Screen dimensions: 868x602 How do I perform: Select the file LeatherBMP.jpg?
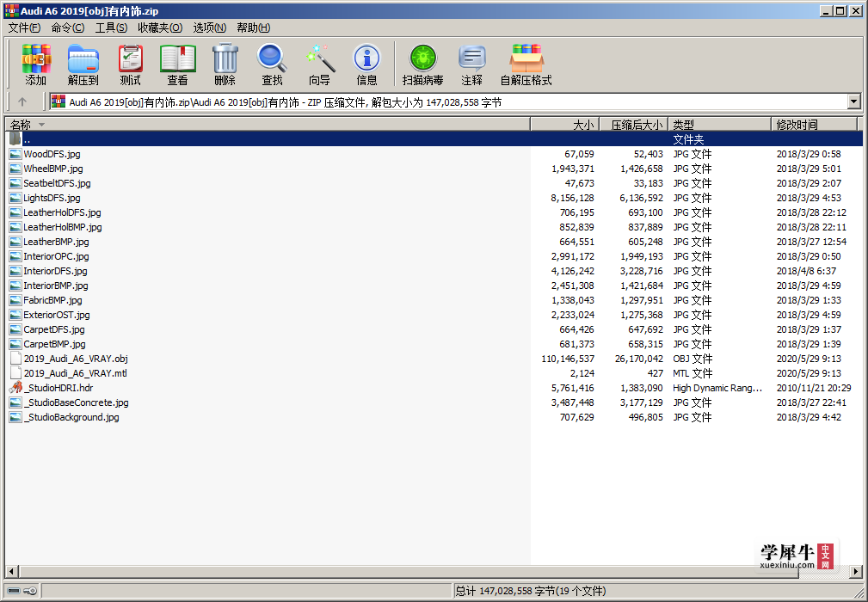tap(56, 242)
